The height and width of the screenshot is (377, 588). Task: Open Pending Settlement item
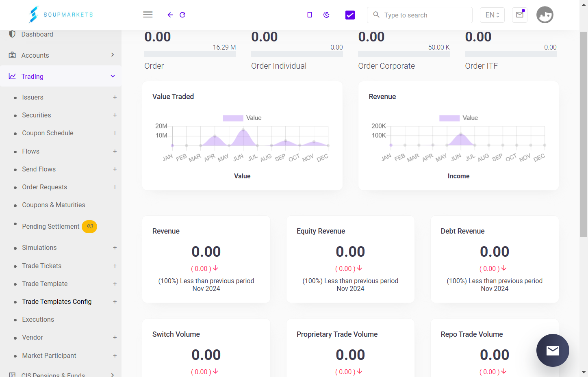[x=51, y=227]
